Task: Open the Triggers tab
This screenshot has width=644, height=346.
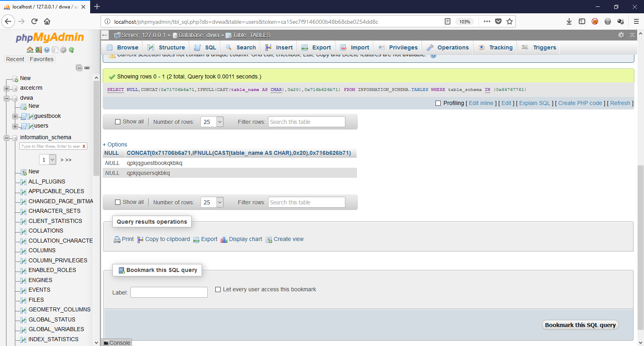Action: pos(539,47)
